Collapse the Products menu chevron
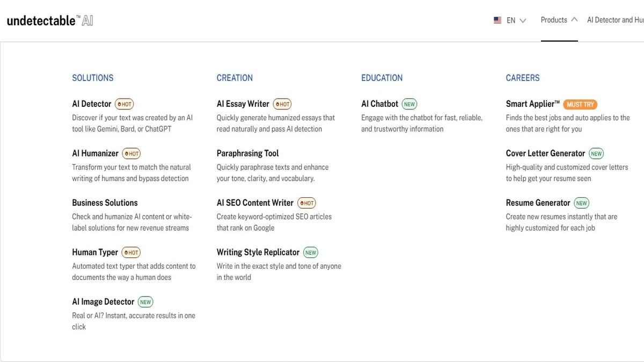 tap(574, 20)
